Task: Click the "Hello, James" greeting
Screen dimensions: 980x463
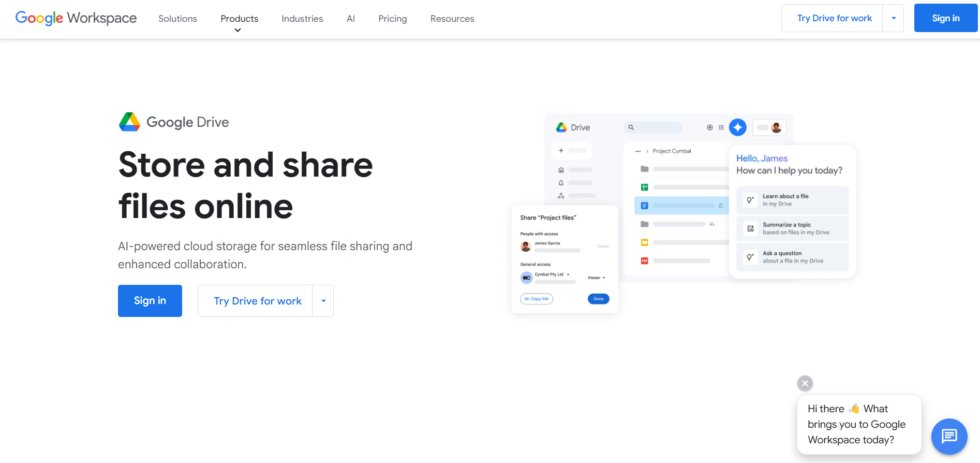Action: click(762, 158)
